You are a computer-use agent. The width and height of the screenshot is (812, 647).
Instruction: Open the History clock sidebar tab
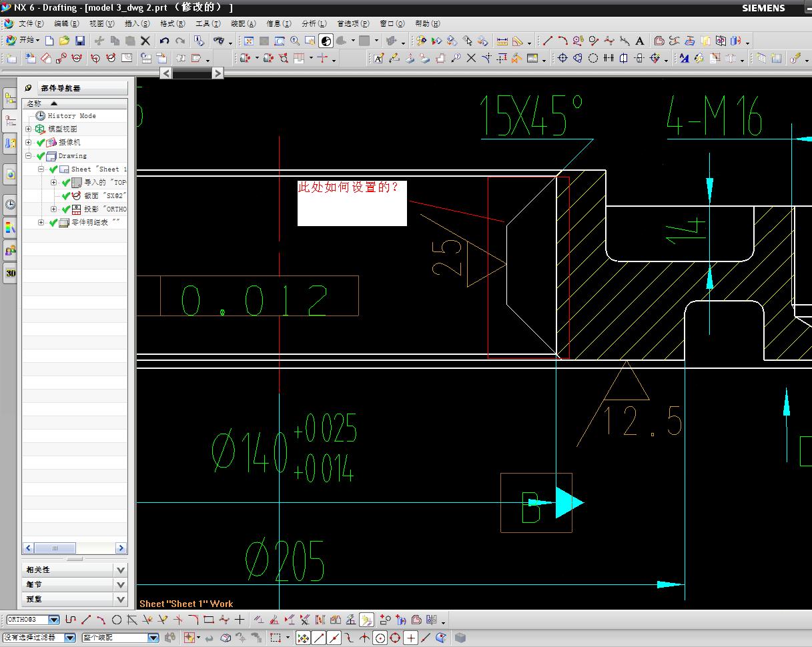10,205
